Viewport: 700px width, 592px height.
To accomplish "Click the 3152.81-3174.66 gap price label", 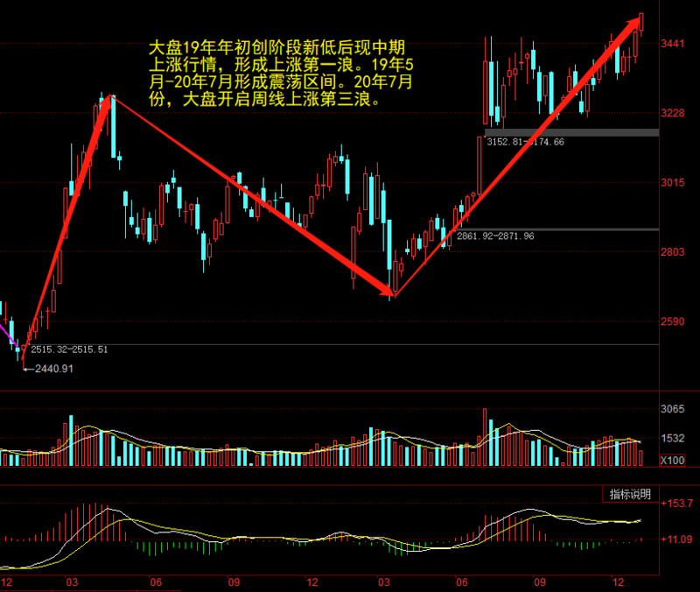I will click(525, 141).
